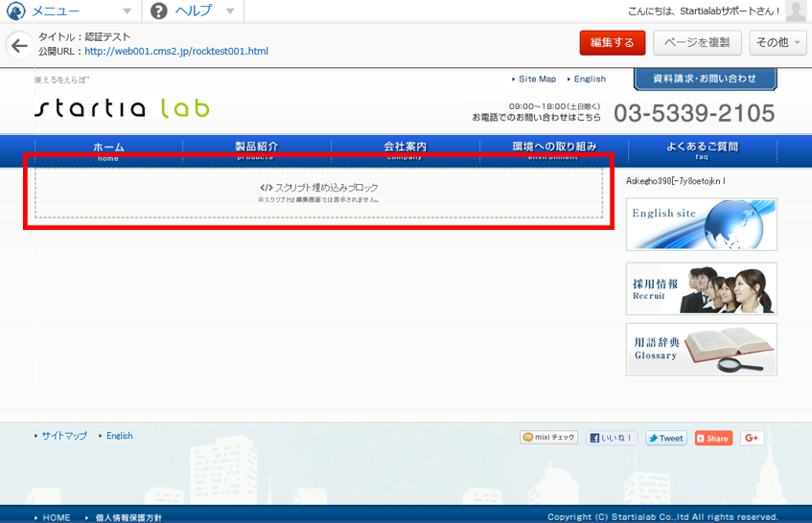
Task: Open the その他 dropdown
Action: coord(777,42)
